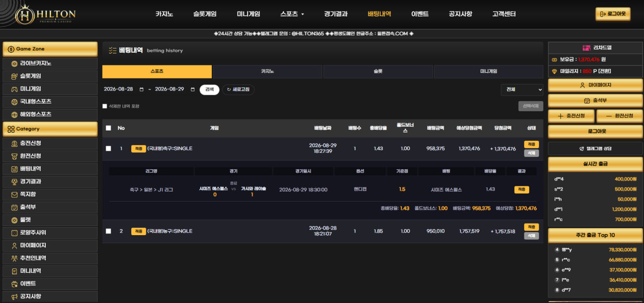Screen dimensions: 644x303
Task: Open the end date calendar picker icon
Action: click(x=193, y=89)
